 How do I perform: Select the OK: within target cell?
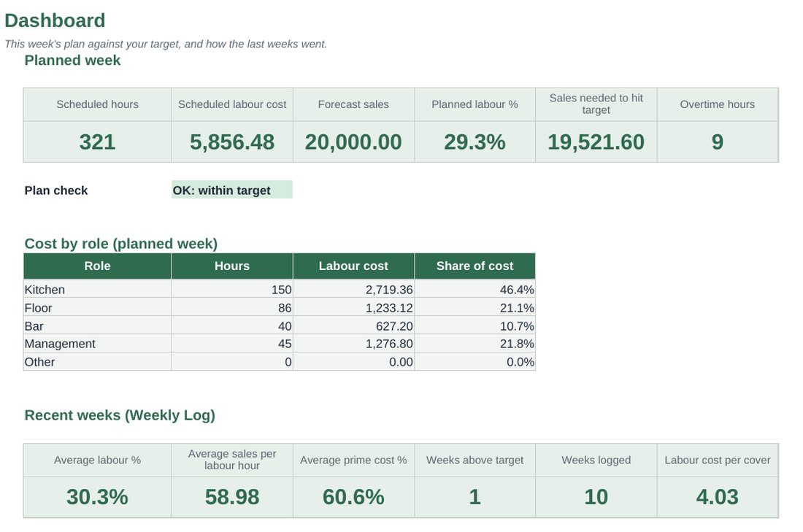pos(232,190)
